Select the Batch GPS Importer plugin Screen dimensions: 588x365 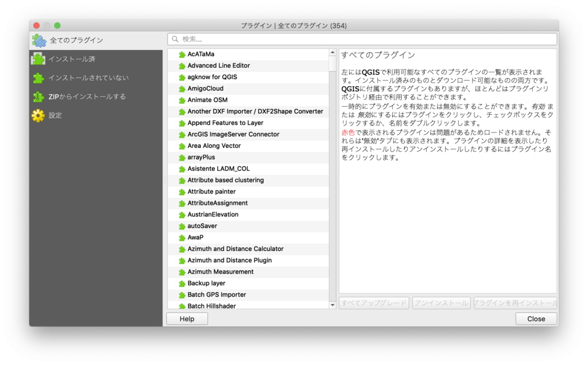(216, 295)
